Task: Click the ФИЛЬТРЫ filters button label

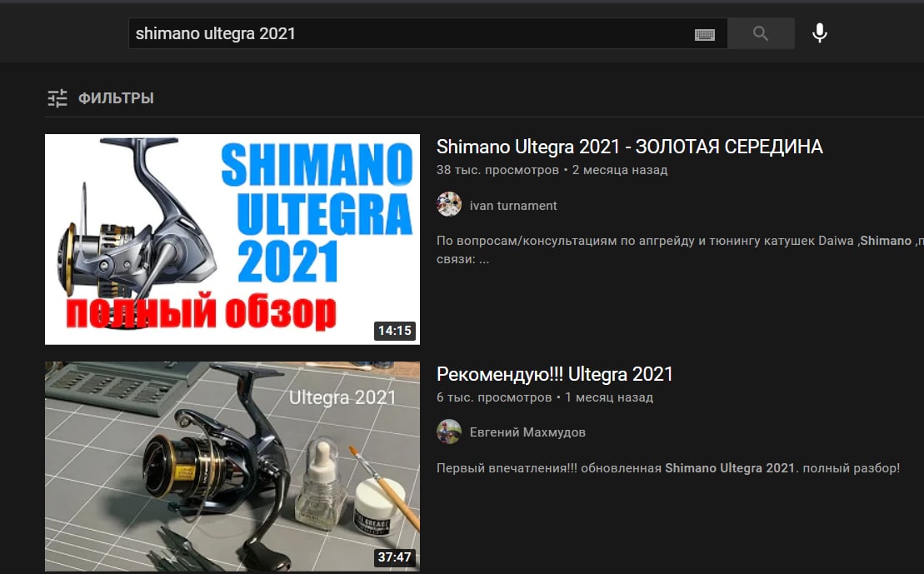Action: pyautogui.click(x=116, y=97)
